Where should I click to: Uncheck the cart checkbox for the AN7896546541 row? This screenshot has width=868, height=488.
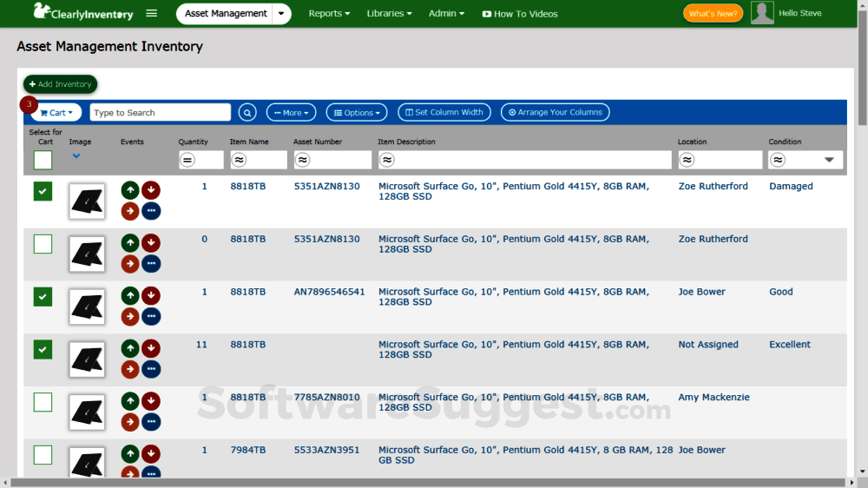click(x=43, y=296)
